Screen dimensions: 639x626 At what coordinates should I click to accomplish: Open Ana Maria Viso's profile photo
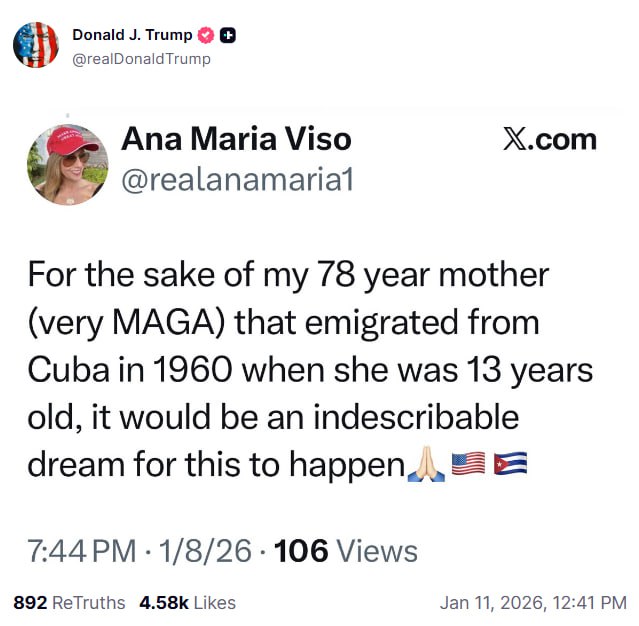[69, 165]
